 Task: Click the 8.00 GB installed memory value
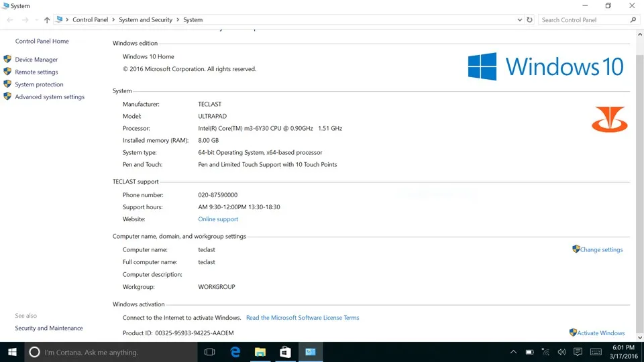point(208,140)
